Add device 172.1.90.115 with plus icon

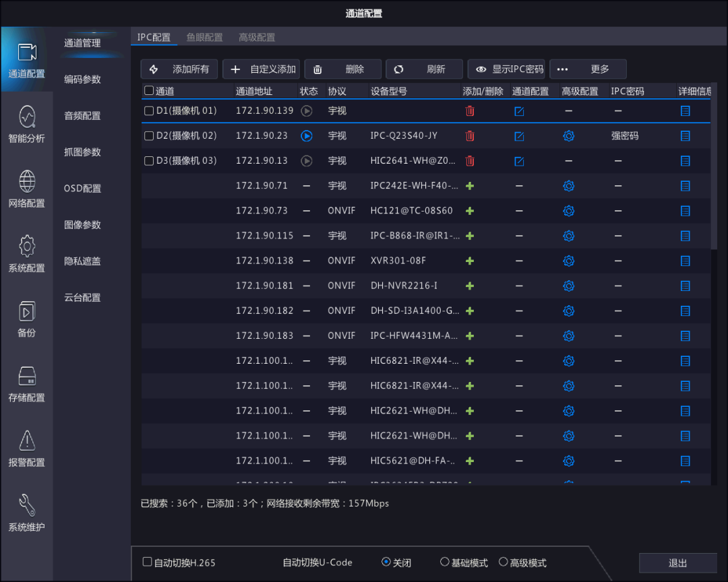(x=470, y=236)
